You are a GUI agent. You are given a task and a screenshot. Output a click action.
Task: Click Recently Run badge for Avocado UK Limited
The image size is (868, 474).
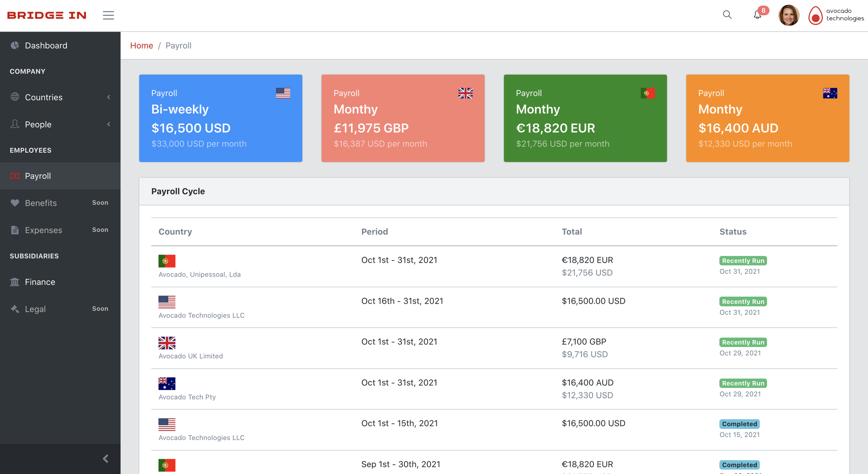[x=743, y=342]
